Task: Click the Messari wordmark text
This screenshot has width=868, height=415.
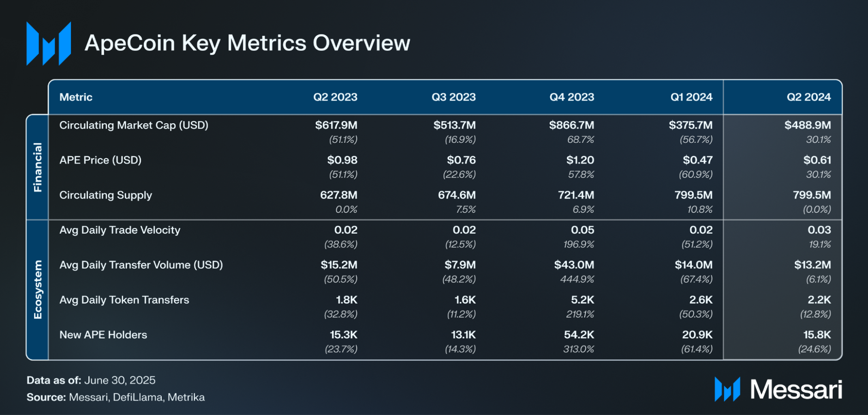Action: coord(796,389)
